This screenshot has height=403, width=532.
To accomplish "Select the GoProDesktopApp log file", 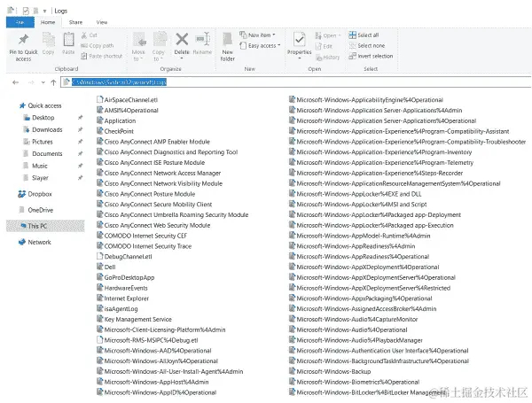I will tap(126, 277).
